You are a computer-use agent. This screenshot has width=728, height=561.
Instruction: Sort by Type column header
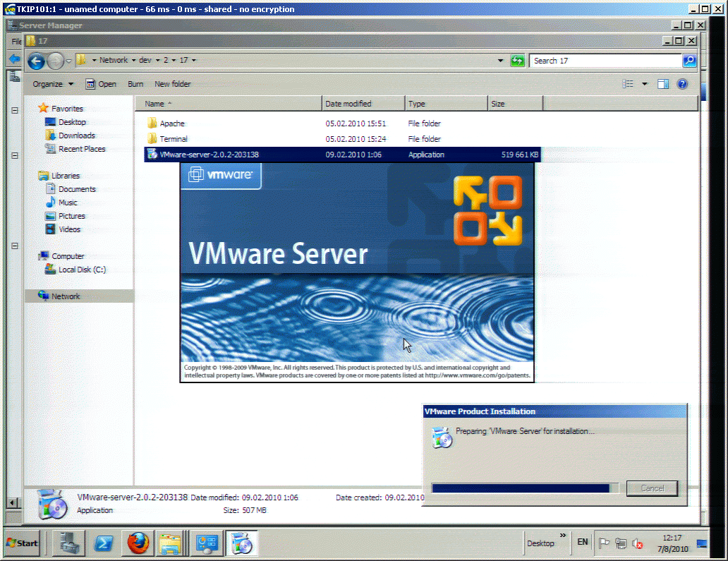point(446,104)
